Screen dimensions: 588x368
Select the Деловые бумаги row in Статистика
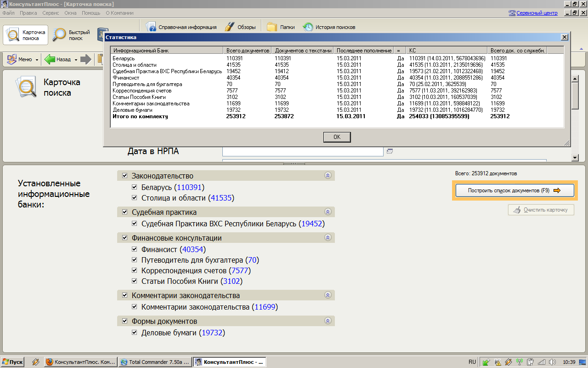(337, 110)
